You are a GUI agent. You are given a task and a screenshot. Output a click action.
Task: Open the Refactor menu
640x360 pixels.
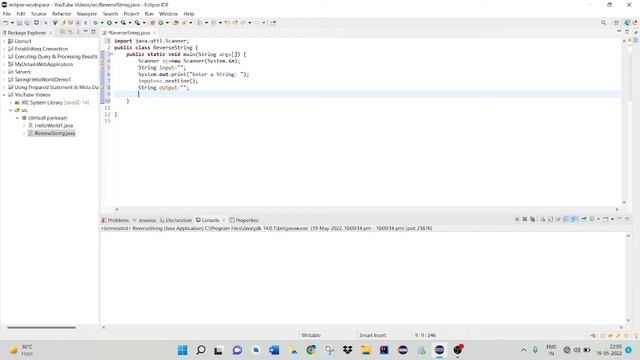[62, 14]
